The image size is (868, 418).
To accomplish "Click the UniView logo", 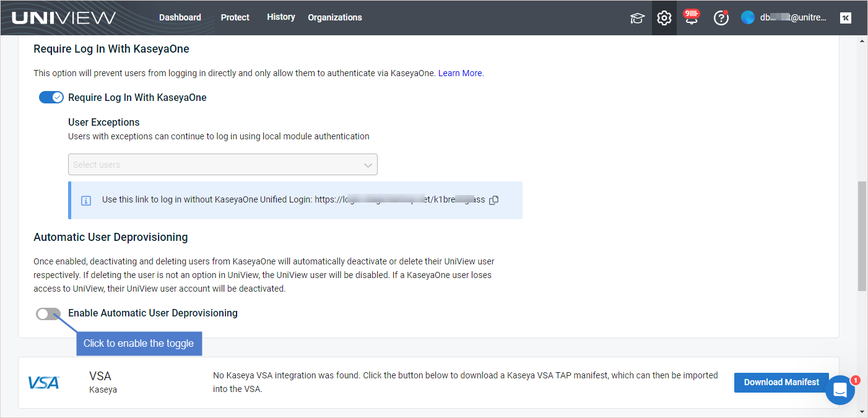I will [x=64, y=18].
